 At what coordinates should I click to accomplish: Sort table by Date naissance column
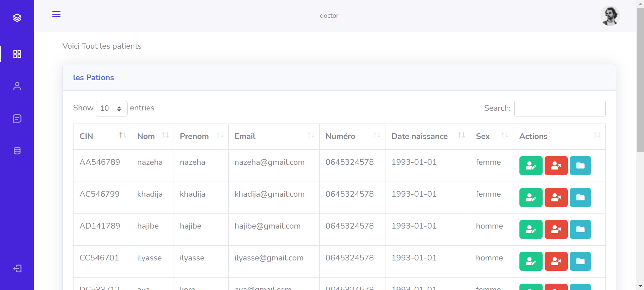(427, 136)
